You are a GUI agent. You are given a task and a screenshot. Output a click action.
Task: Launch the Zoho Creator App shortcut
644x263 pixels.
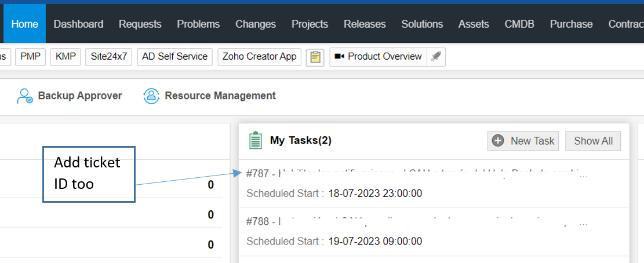pos(260,57)
